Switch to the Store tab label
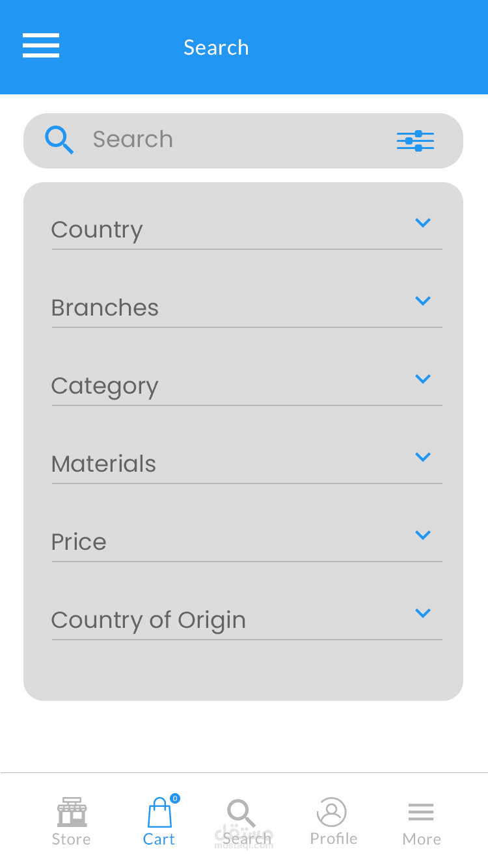Viewport: 488px width, 868px height. (71, 839)
